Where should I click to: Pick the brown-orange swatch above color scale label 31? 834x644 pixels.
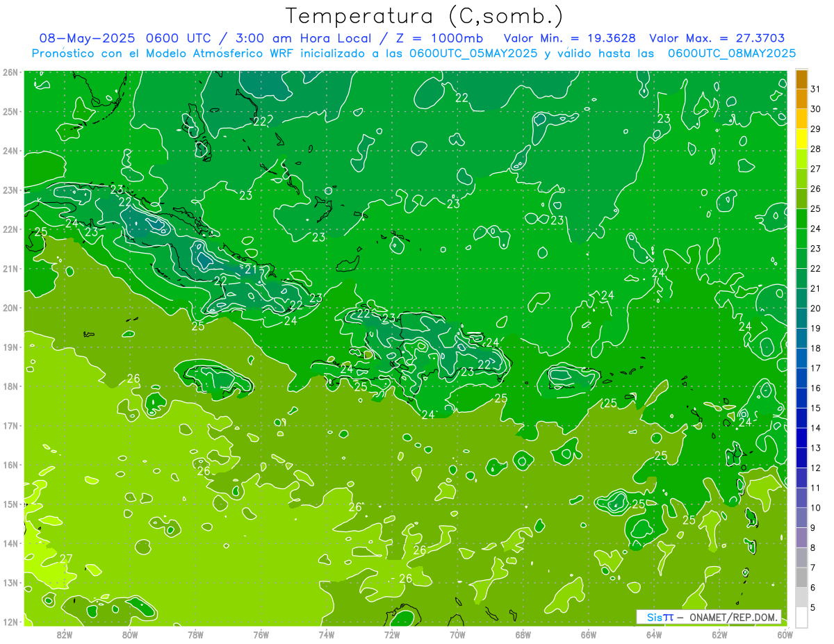801,79
